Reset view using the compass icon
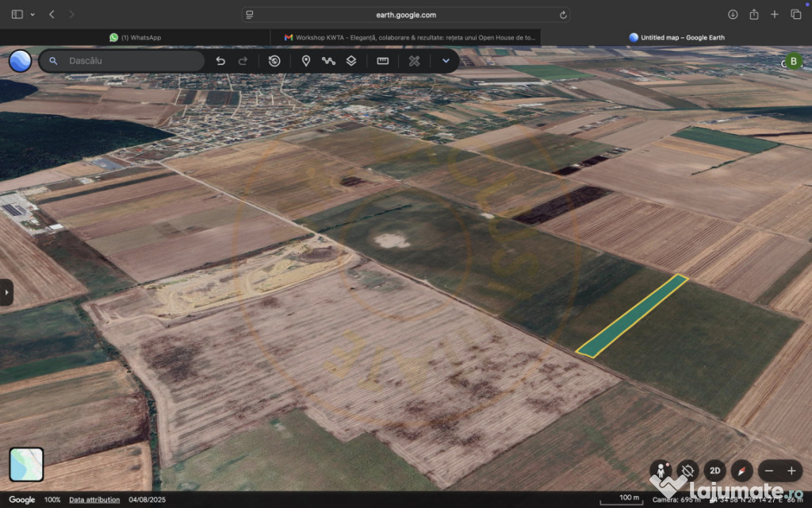The width and height of the screenshot is (812, 508). [741, 470]
